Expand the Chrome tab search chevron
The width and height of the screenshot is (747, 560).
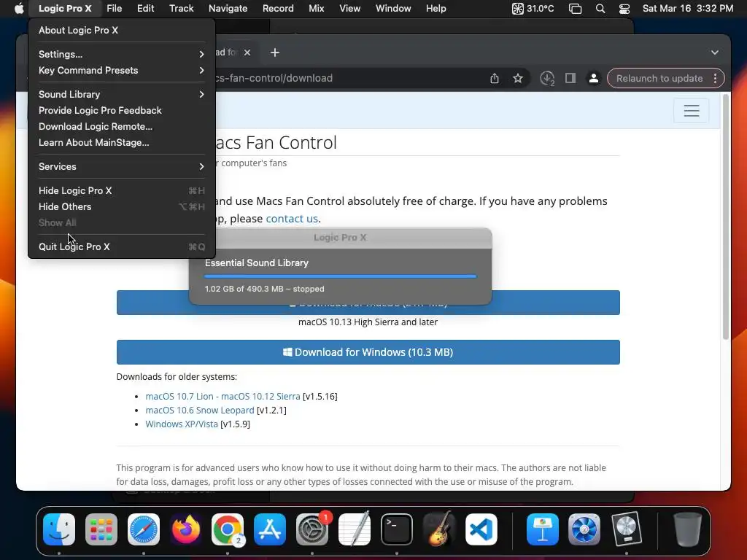(715, 52)
